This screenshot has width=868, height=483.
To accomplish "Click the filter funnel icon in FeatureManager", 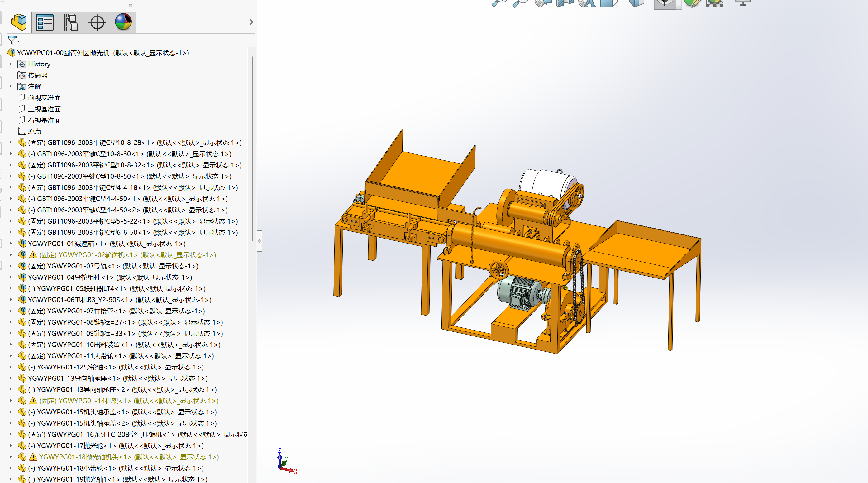I will point(12,41).
